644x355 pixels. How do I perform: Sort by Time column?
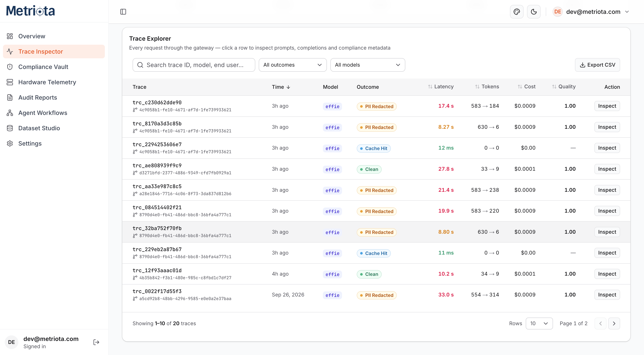(x=281, y=87)
